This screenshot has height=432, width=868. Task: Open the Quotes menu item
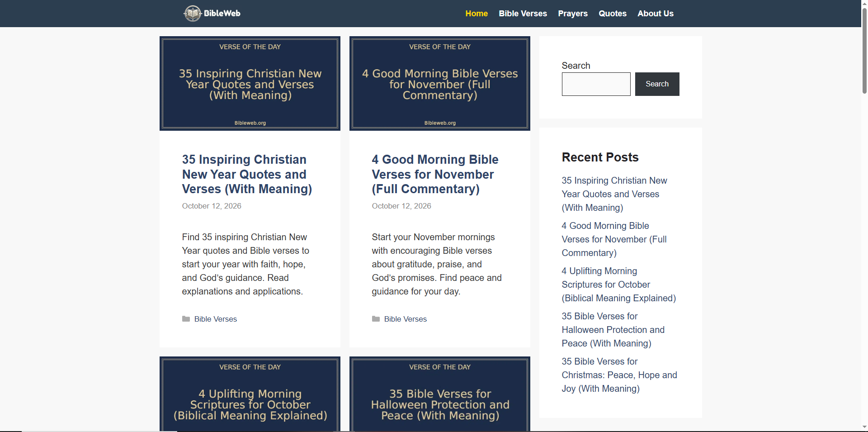click(613, 14)
